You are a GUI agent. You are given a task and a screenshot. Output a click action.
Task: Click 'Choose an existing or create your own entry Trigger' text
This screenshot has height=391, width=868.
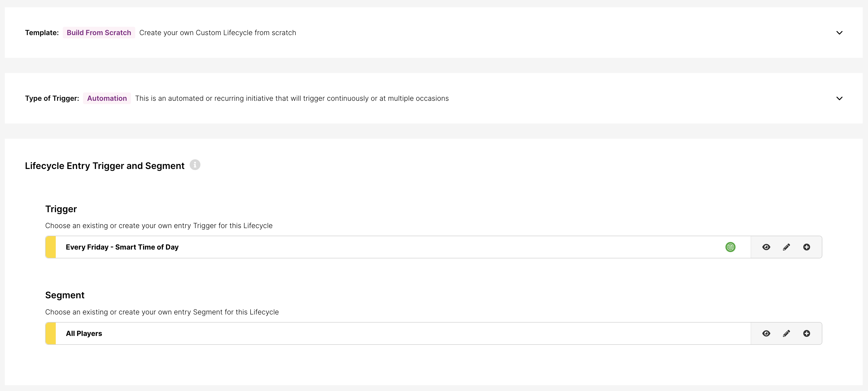159,226
